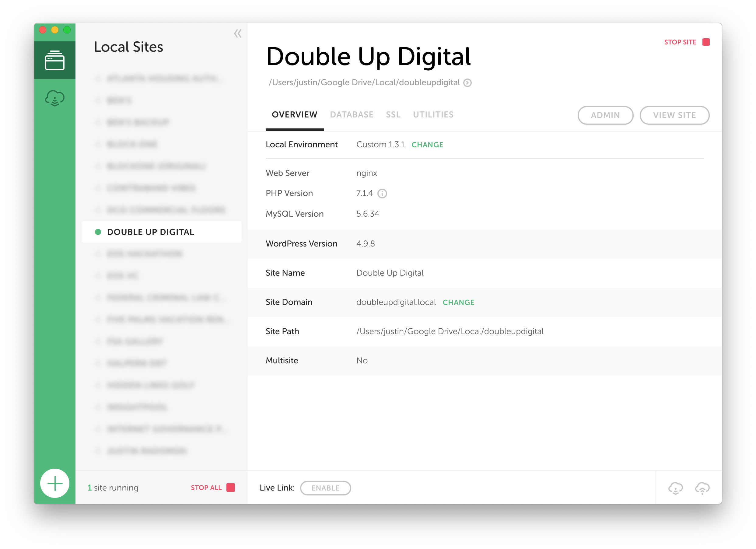Pull from cloud host icon
Image resolution: width=756 pixels, height=549 pixels.
(x=675, y=488)
